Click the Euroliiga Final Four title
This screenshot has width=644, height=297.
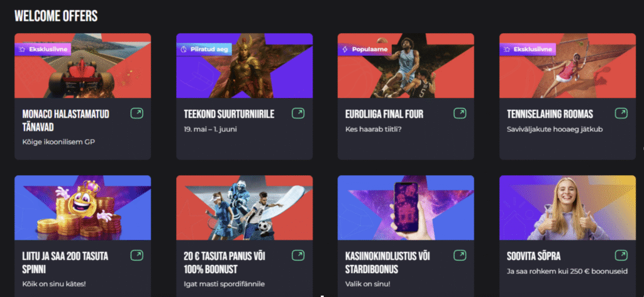384,114
